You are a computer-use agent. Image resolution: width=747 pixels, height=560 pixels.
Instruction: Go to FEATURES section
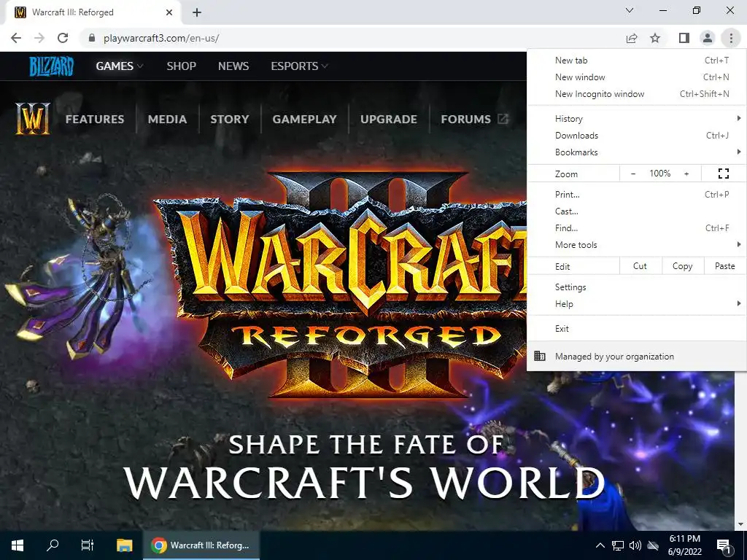95,119
